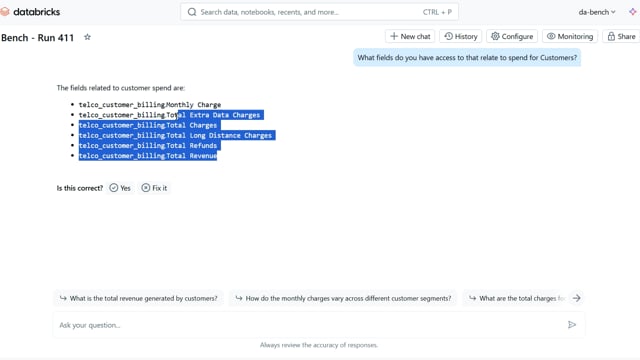
Task: Click the Total Charges field line
Action: coord(148,125)
